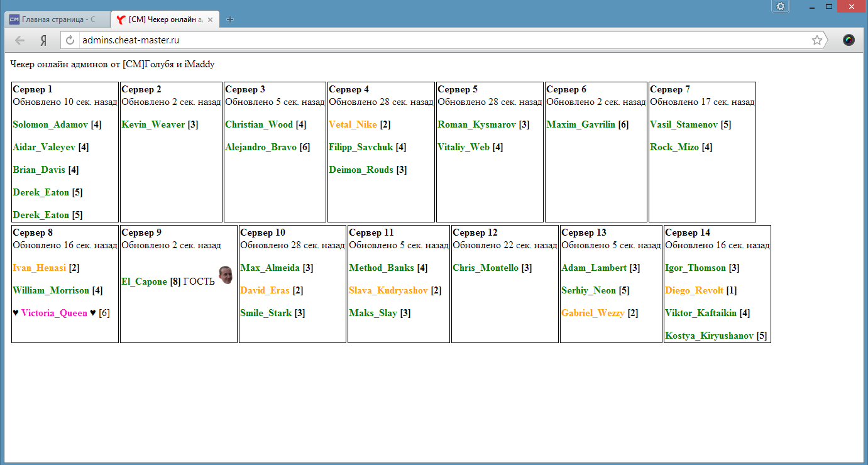Minimize the browser window
868x465 pixels.
813,6
